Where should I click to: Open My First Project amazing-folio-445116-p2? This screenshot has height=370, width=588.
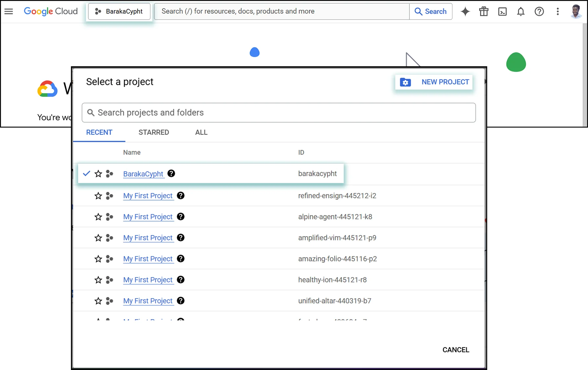[x=148, y=259]
